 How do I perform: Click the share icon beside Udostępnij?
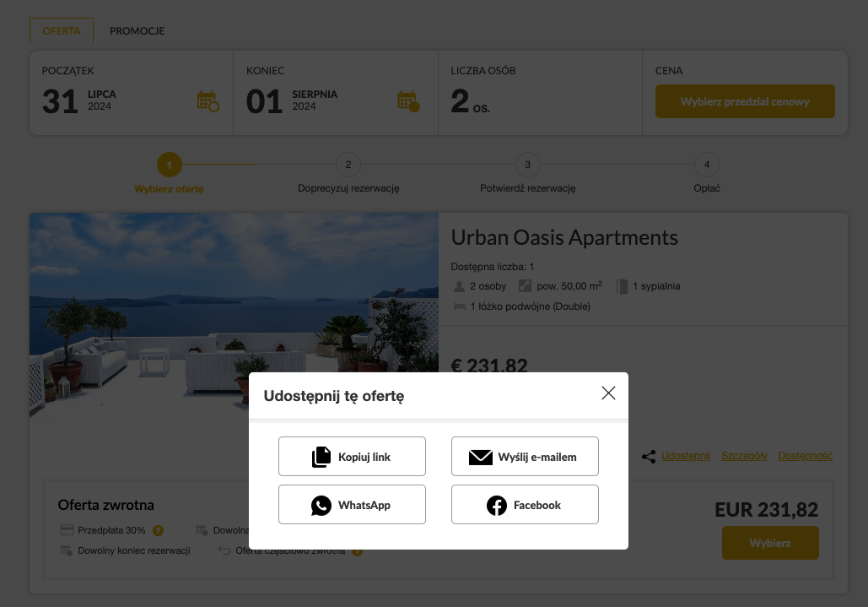click(x=649, y=456)
